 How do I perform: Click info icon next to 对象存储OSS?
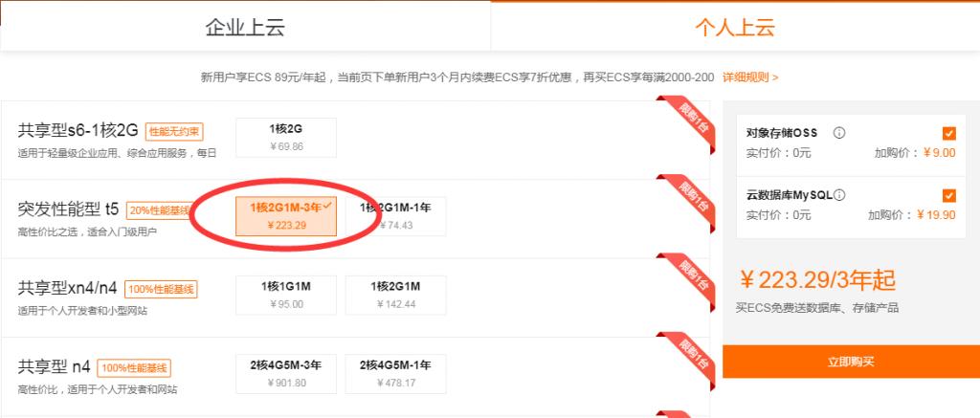839,133
